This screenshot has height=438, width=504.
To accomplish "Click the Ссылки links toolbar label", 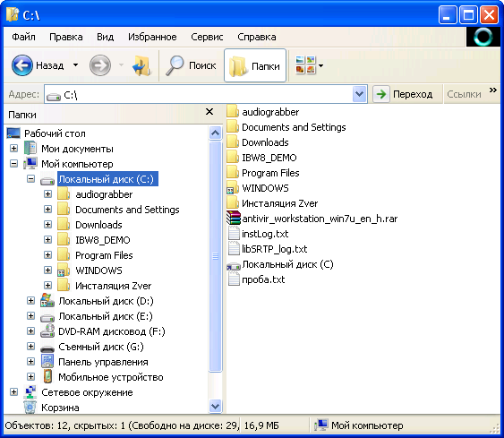I will (x=464, y=94).
